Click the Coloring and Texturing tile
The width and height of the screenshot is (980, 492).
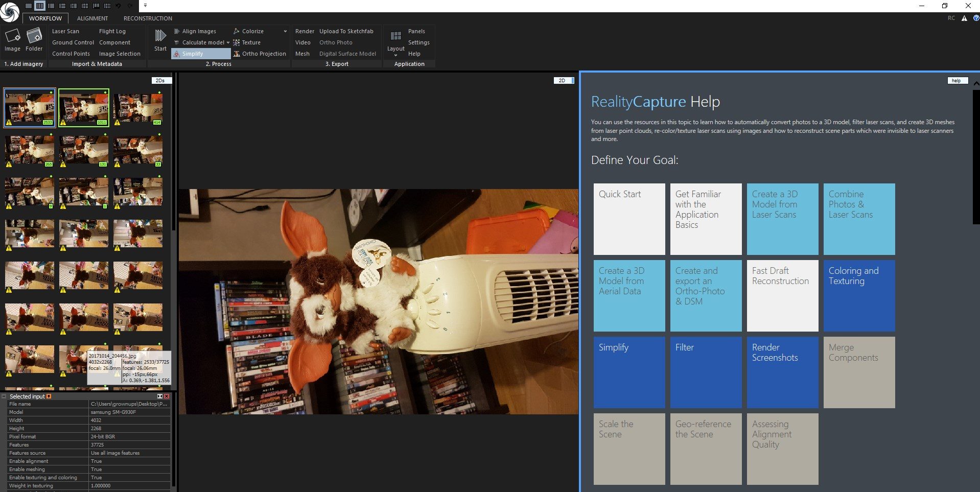[x=859, y=296]
